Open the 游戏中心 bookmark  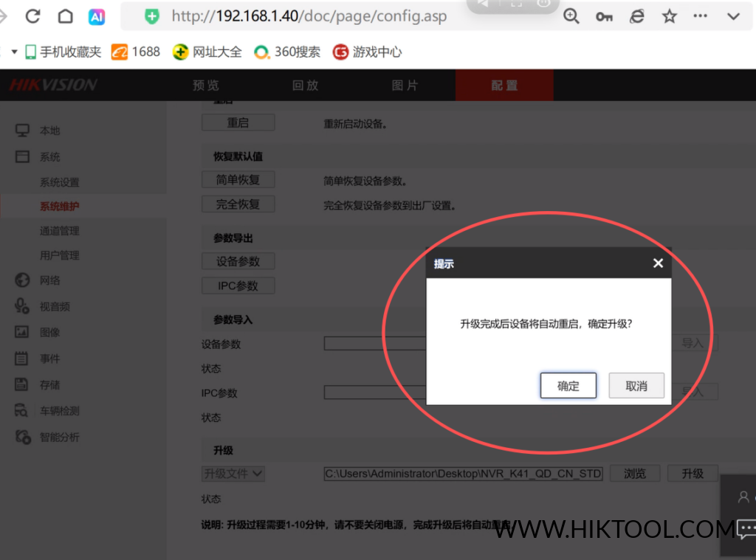(x=368, y=52)
